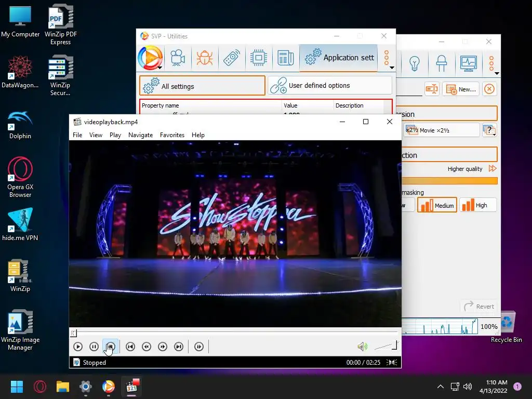Viewport: 532px width, 399px height.
Task: Click the question mark help dropdown icon
Action: 489,130
